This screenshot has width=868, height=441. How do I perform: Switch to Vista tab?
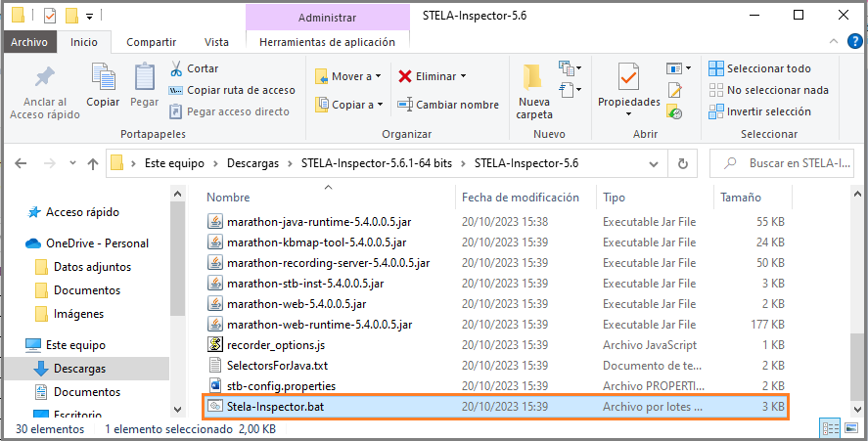click(216, 42)
